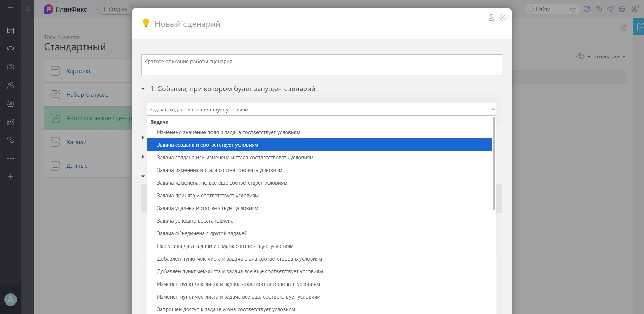Open the people group icon in sidebar
Viewport: 644px width, 314px height.
[x=11, y=85]
